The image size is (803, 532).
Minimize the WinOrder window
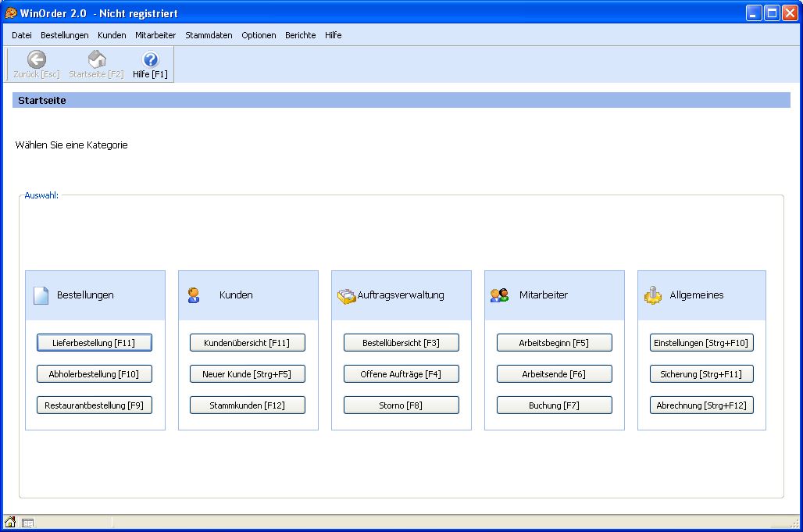click(753, 13)
